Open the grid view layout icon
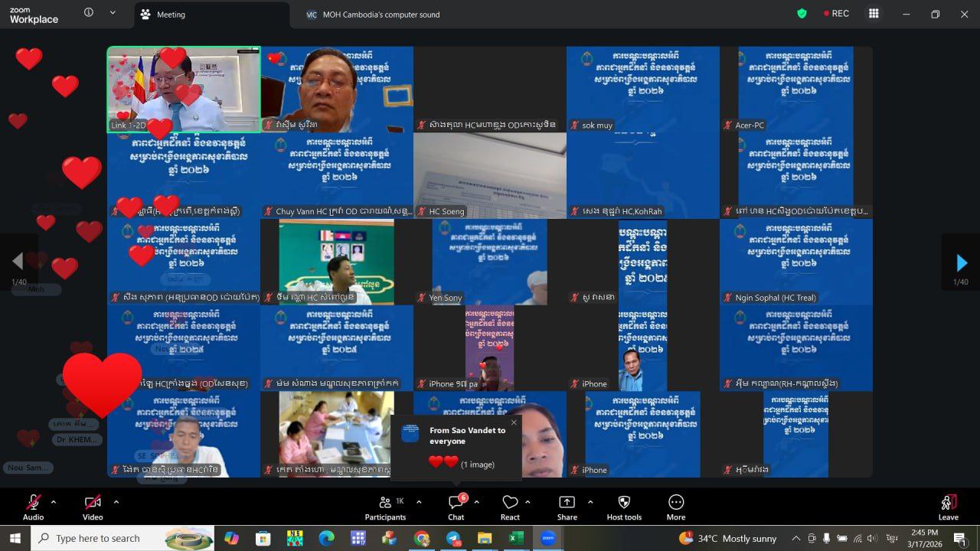This screenshot has width=980, height=551. point(874,14)
